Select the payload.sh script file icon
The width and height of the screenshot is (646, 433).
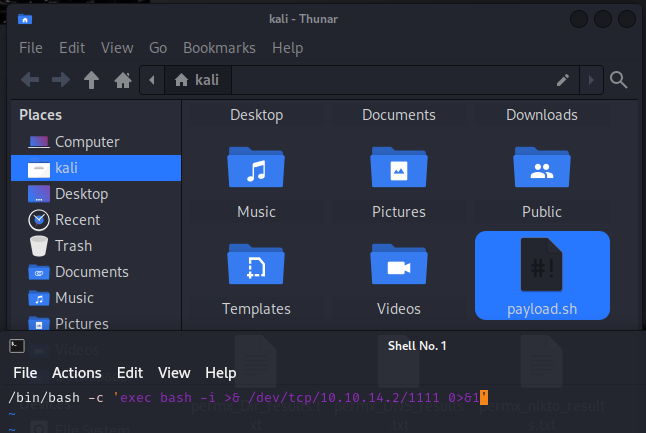[542, 264]
